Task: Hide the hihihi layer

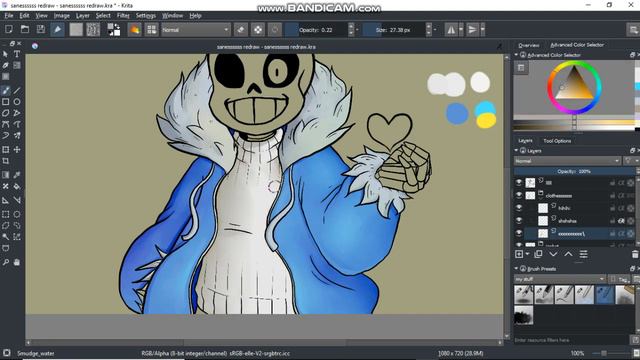Action: coord(519,208)
